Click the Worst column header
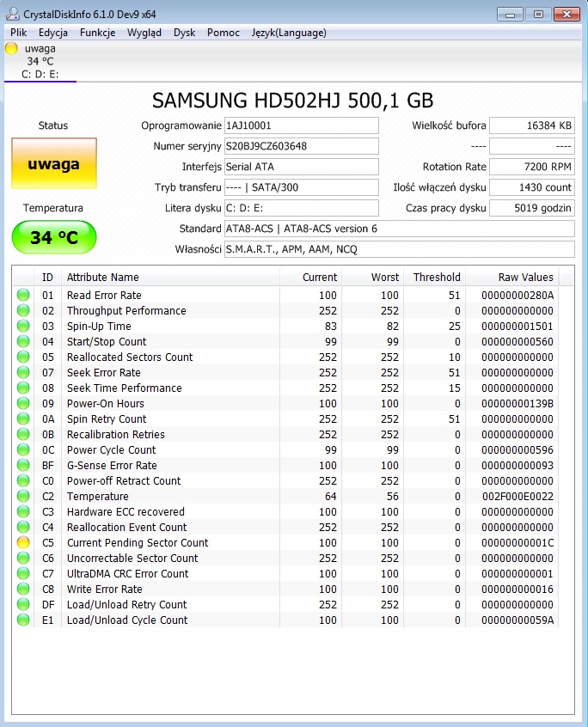Image resolution: width=588 pixels, height=727 pixels. point(373,278)
